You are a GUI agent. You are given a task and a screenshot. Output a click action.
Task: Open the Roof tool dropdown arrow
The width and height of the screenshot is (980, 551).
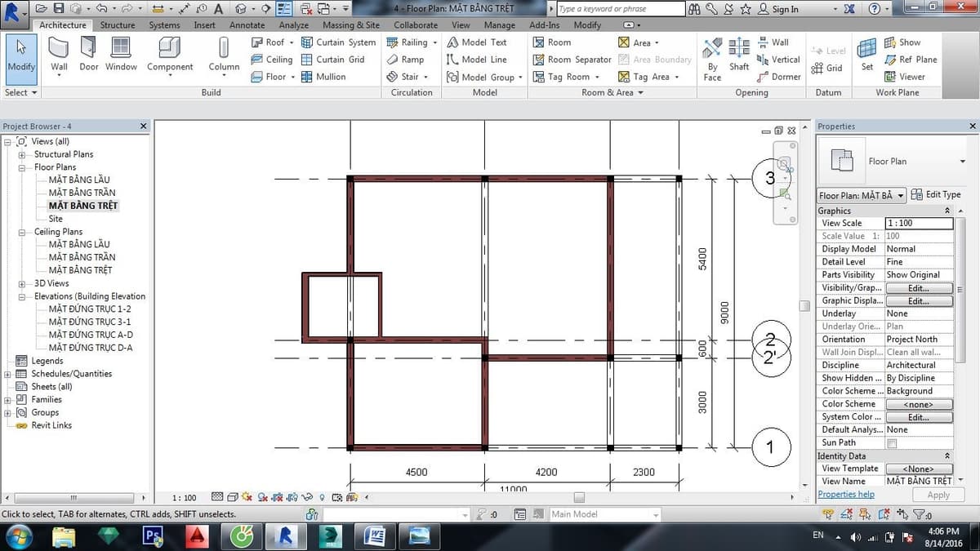(x=292, y=42)
